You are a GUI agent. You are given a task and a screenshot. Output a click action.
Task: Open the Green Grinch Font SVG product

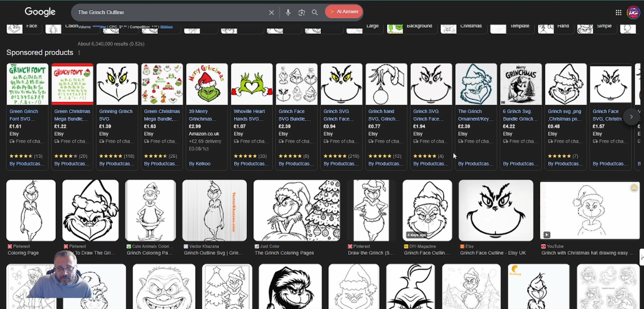(27, 84)
